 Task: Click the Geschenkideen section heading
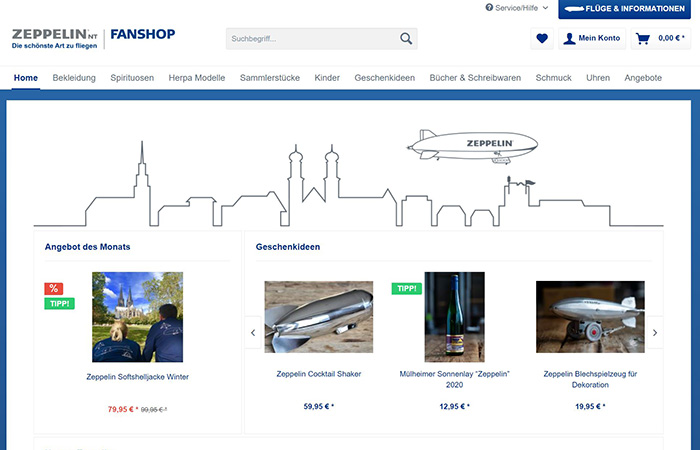288,247
